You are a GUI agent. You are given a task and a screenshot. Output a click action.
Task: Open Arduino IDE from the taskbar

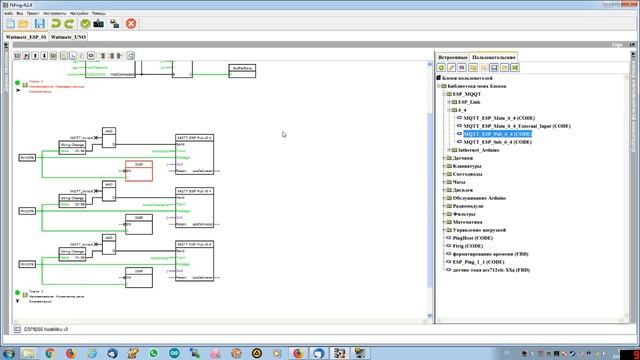click(x=174, y=353)
